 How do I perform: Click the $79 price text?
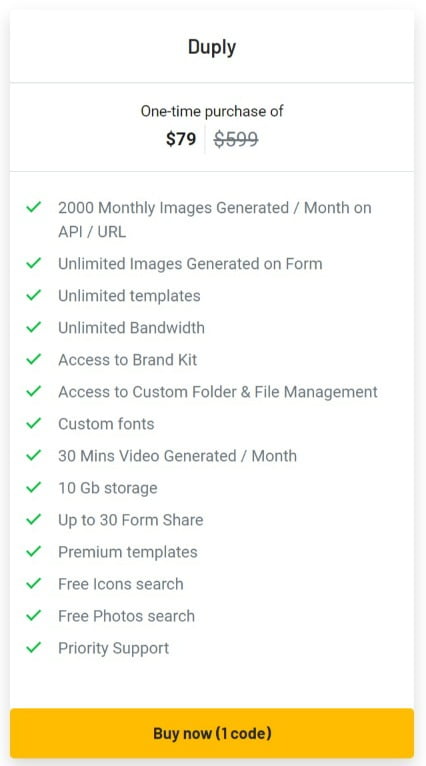181,139
